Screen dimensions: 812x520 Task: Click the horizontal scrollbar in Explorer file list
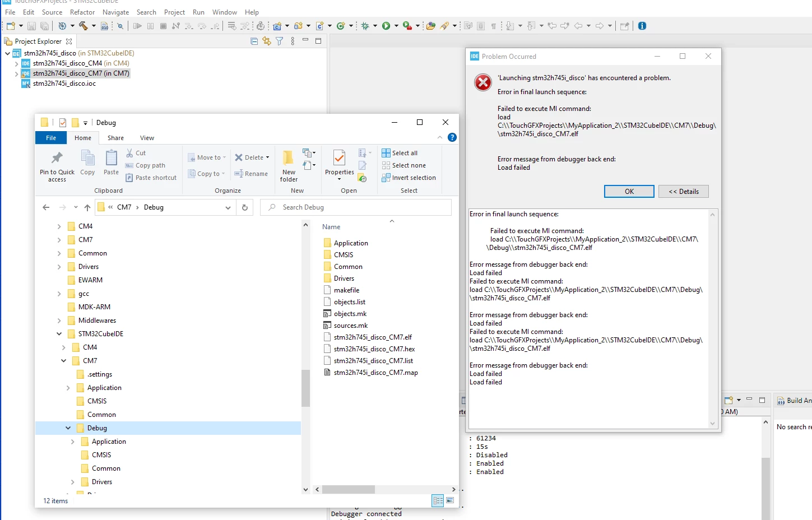pyautogui.click(x=349, y=489)
